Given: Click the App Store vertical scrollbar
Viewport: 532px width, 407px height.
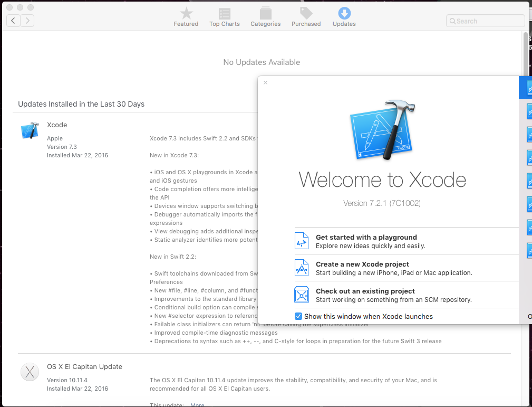Looking at the screenshot, I should click(525, 54).
